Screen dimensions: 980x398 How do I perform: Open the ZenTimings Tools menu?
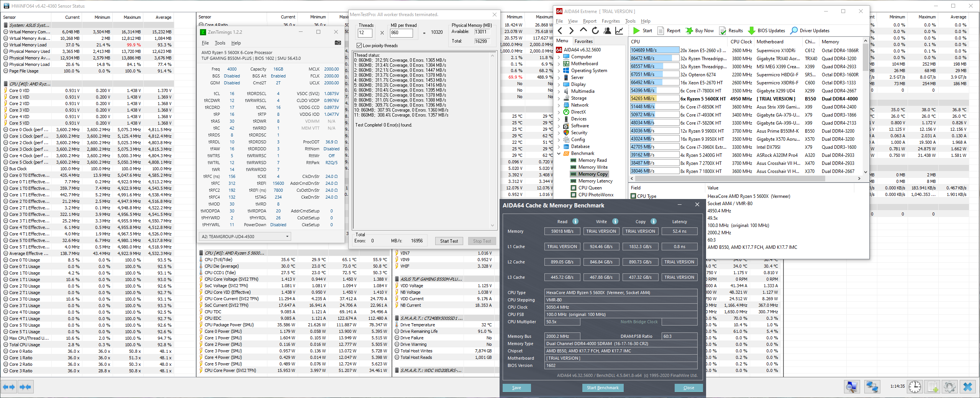(x=220, y=43)
